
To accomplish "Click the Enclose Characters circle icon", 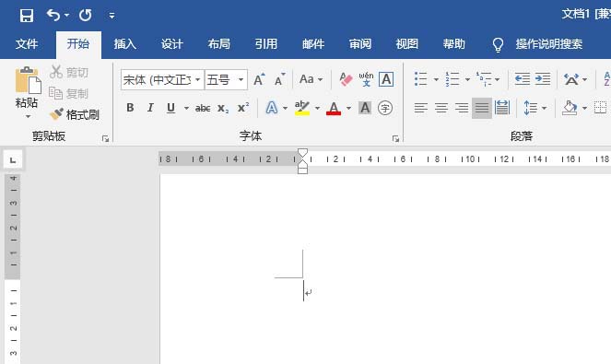I will pos(385,108).
